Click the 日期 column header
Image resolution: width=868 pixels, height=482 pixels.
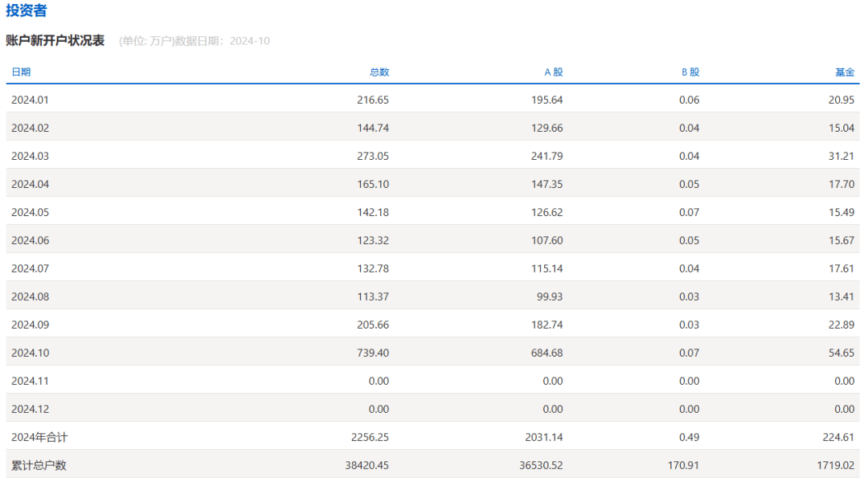click(21, 72)
